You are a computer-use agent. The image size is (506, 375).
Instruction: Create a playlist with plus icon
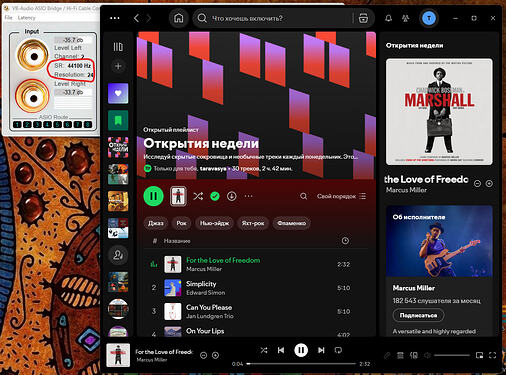point(118,66)
